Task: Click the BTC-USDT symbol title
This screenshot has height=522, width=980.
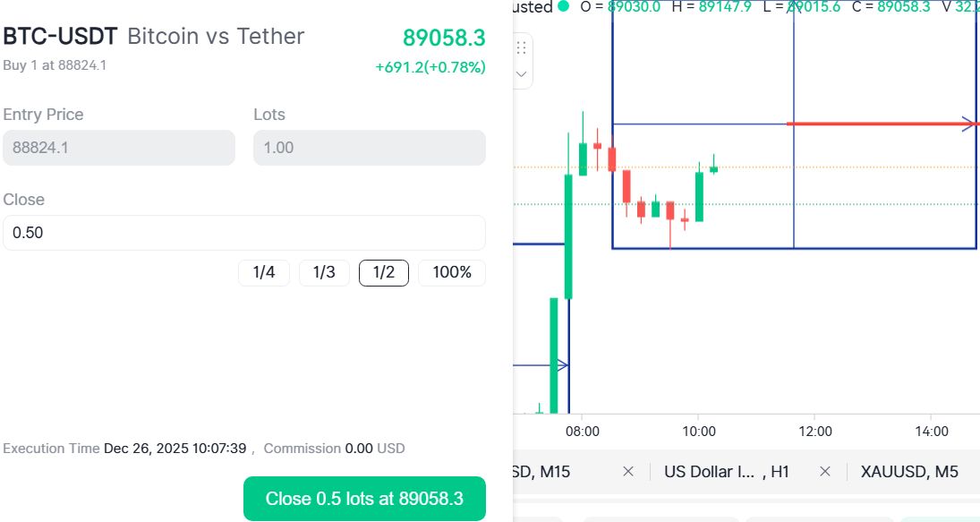Action: click(60, 37)
